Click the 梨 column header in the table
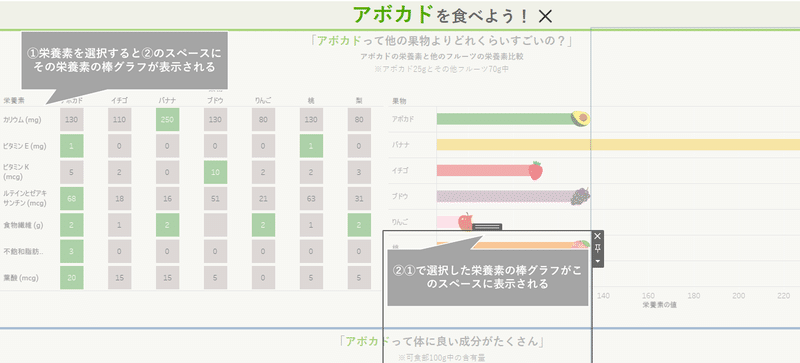Viewport: 800px width, 363px height. (359, 101)
